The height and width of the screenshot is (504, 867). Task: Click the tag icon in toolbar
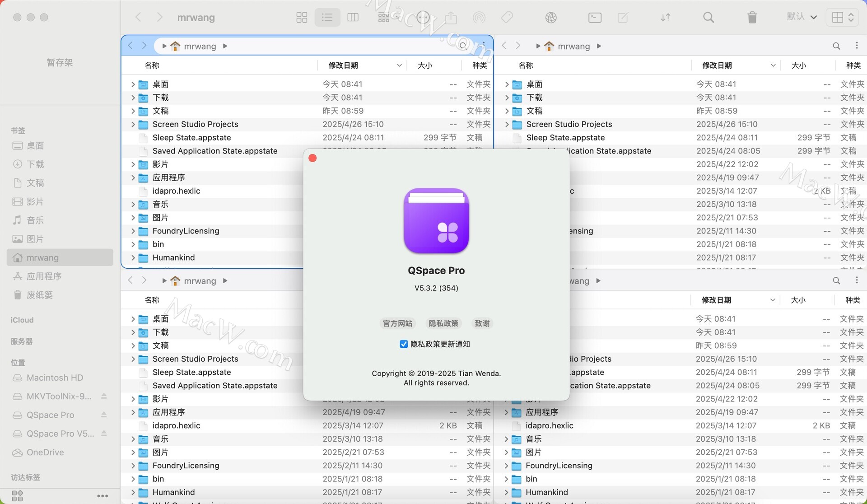507,18
